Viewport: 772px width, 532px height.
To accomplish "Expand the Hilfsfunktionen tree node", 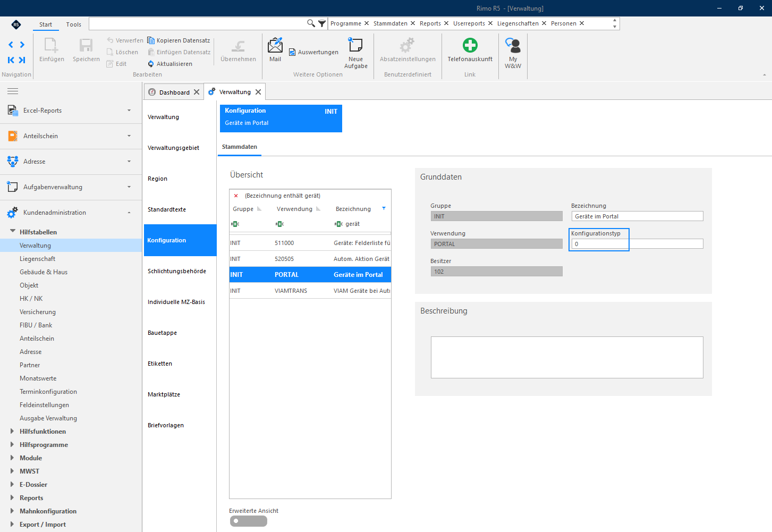I will tap(12, 431).
